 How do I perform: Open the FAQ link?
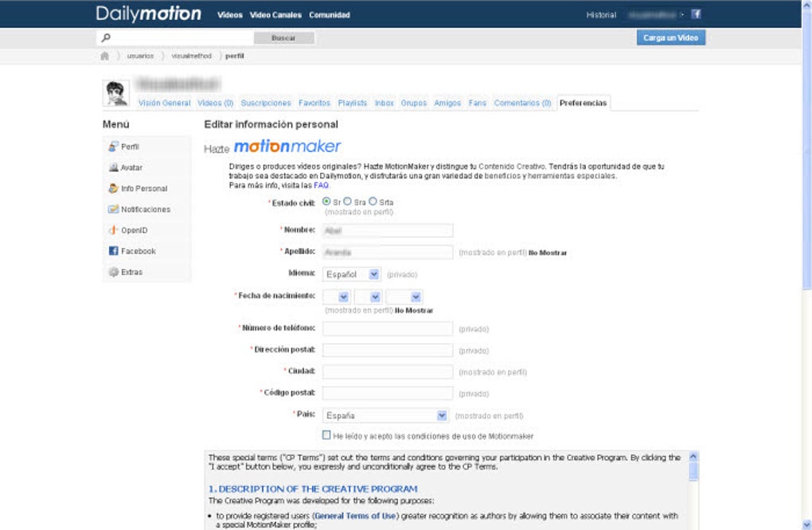tap(321, 185)
